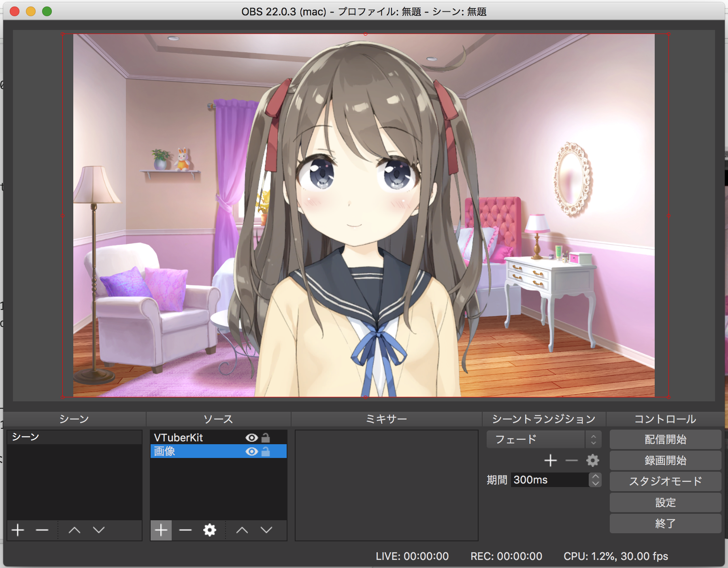Screen dimensions: 728x568
Task: Open 設定 settings button
Action: click(x=665, y=502)
